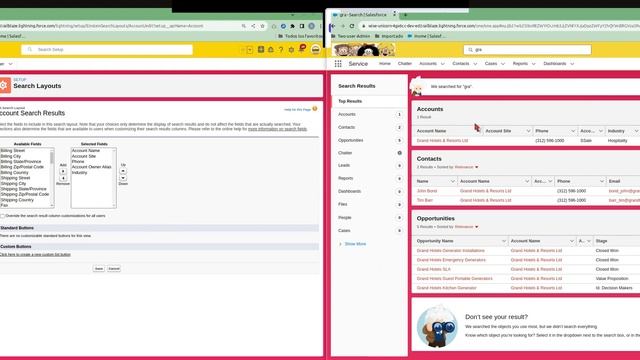640x360 pixels.
Task: Click the Help for this Page orange icon
Action: click(315, 109)
